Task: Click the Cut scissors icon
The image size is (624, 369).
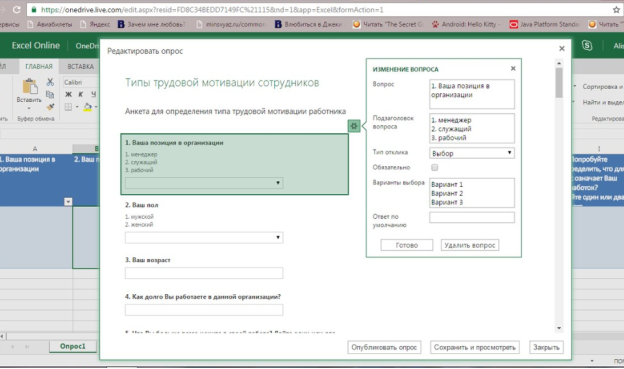Action: coord(50,82)
